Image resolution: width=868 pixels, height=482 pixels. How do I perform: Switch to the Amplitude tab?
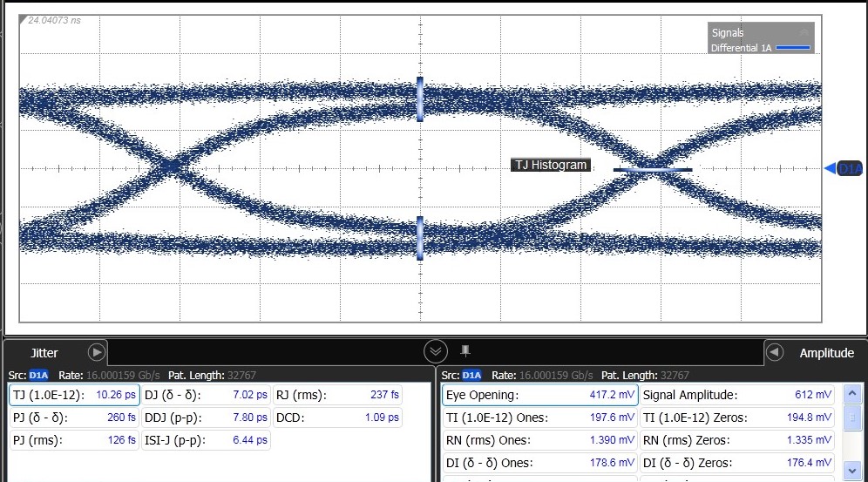826,353
